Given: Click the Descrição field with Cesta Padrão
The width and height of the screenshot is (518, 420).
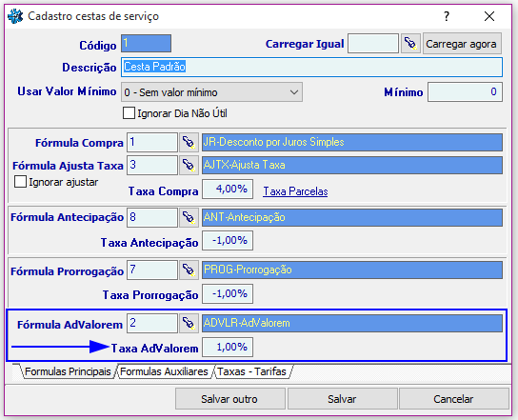Looking at the screenshot, I should pyautogui.click(x=311, y=67).
